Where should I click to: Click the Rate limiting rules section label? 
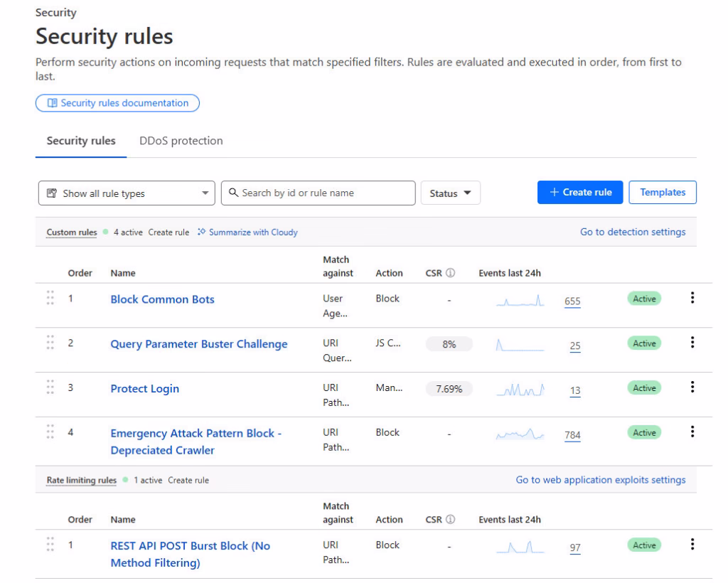[81, 480]
